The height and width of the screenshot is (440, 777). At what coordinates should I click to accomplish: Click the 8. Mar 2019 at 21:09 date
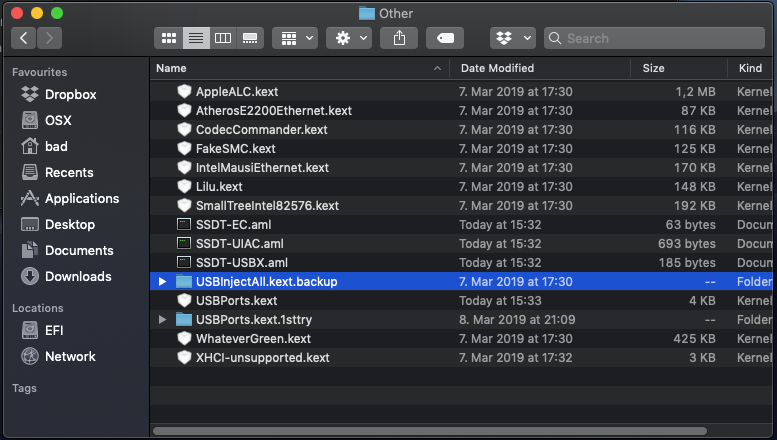click(517, 320)
